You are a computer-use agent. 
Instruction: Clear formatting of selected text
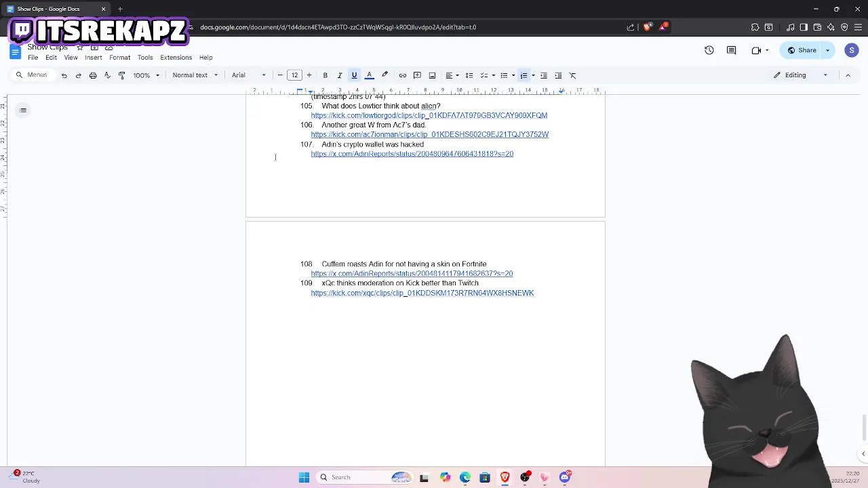point(573,75)
